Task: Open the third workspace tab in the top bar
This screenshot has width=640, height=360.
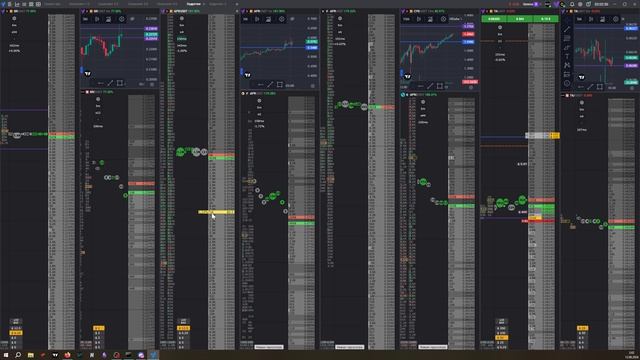Action: click(108, 4)
